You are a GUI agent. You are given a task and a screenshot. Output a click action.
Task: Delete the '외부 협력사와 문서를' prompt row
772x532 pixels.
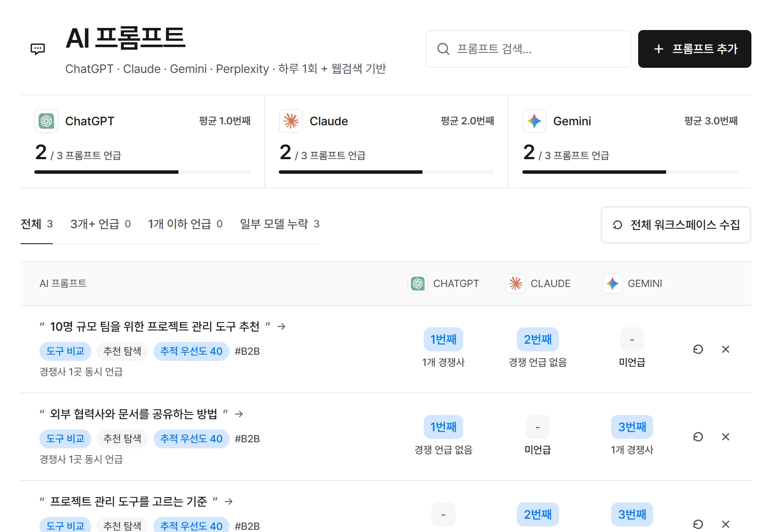726,437
